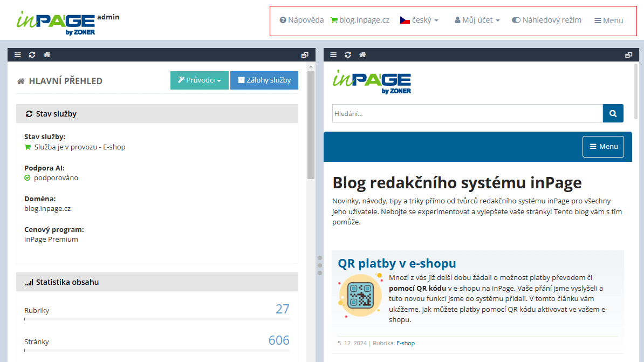Click the 5. 12. 2024 article date

tap(352, 343)
